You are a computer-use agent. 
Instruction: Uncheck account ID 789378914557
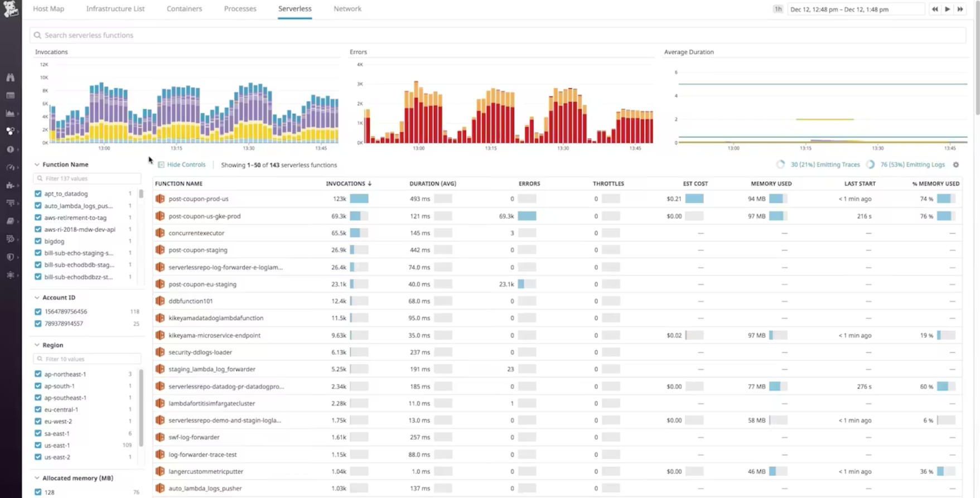pos(38,323)
